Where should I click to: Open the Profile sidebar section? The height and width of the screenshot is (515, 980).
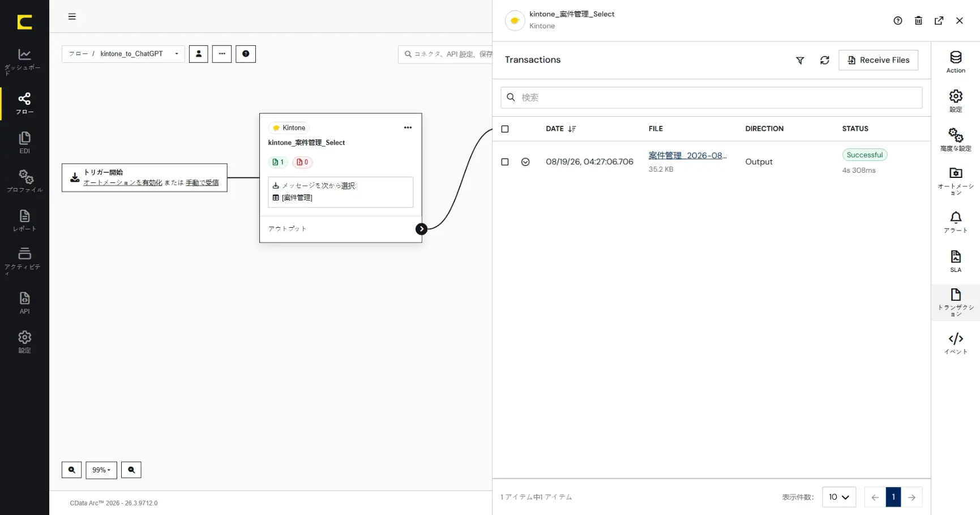24,181
